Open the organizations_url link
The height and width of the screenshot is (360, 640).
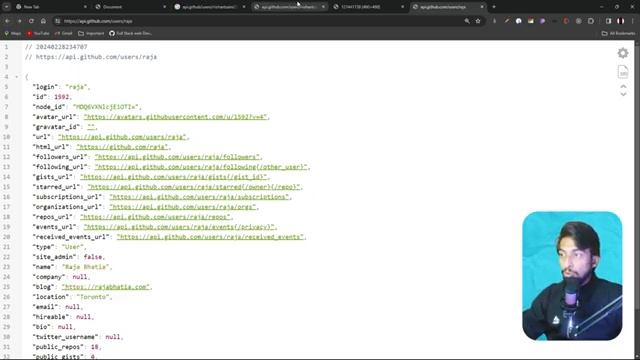tap(183, 207)
